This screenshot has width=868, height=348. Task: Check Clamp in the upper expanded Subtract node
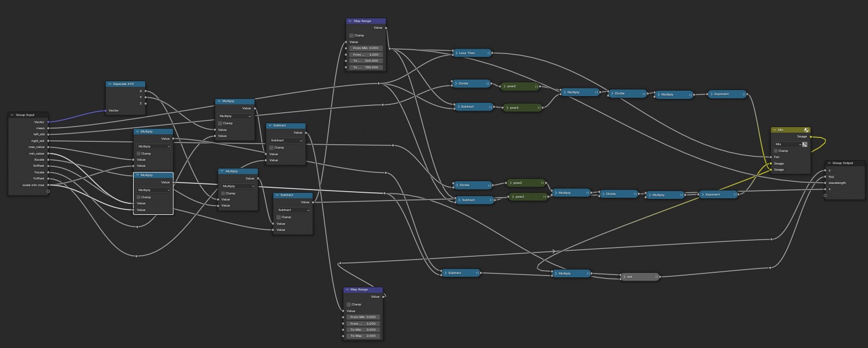pos(271,147)
